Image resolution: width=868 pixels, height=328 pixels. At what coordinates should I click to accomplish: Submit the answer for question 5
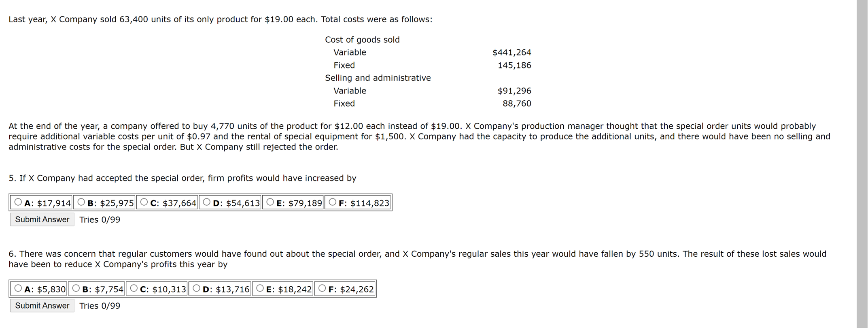(42, 219)
